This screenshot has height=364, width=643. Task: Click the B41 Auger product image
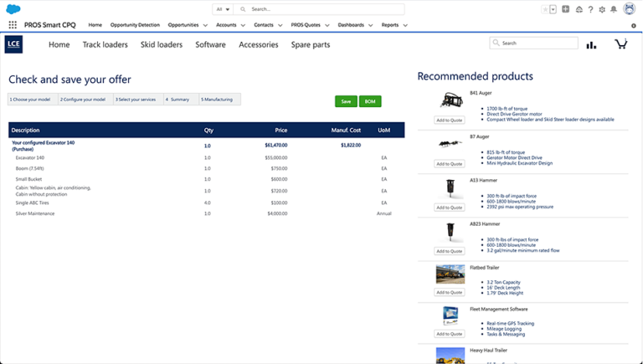[451, 100]
